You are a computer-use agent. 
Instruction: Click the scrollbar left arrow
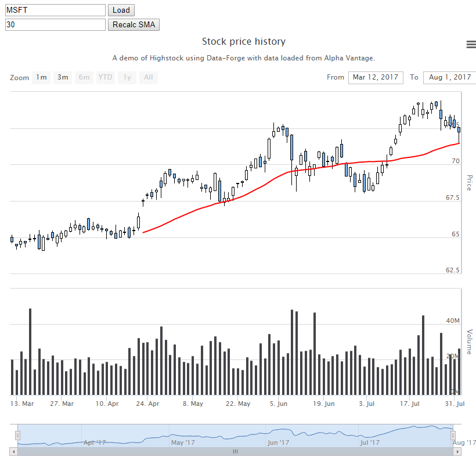pyautogui.click(x=14, y=452)
